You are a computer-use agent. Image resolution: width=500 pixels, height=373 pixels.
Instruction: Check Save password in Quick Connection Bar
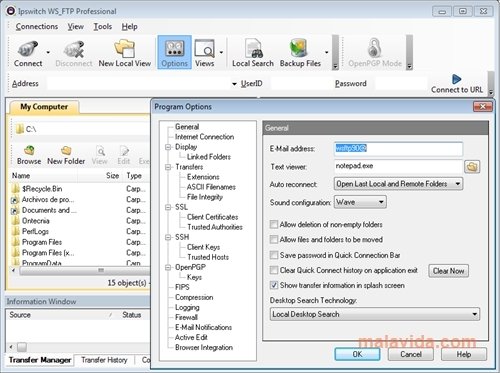tap(274, 255)
